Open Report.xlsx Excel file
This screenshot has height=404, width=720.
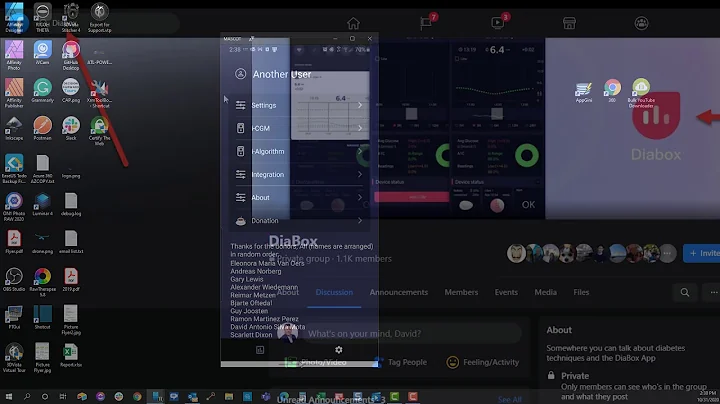tap(71, 355)
